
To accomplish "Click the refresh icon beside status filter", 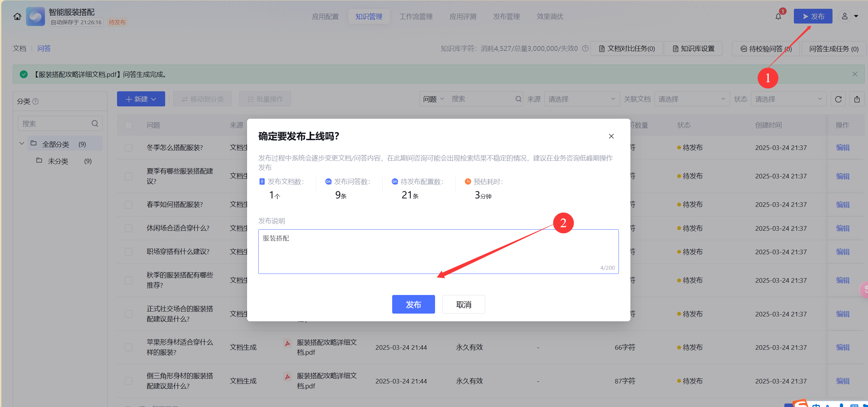I will pyautogui.click(x=838, y=99).
